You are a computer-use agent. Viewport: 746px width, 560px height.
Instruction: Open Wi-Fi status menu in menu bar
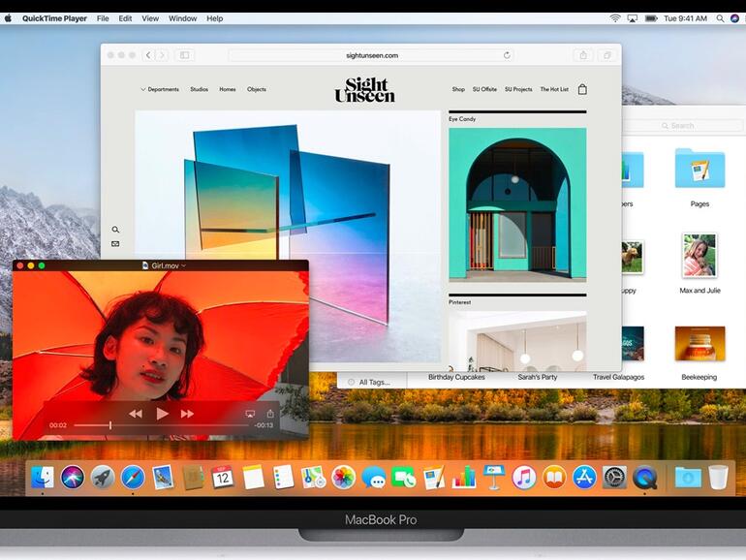[614, 18]
